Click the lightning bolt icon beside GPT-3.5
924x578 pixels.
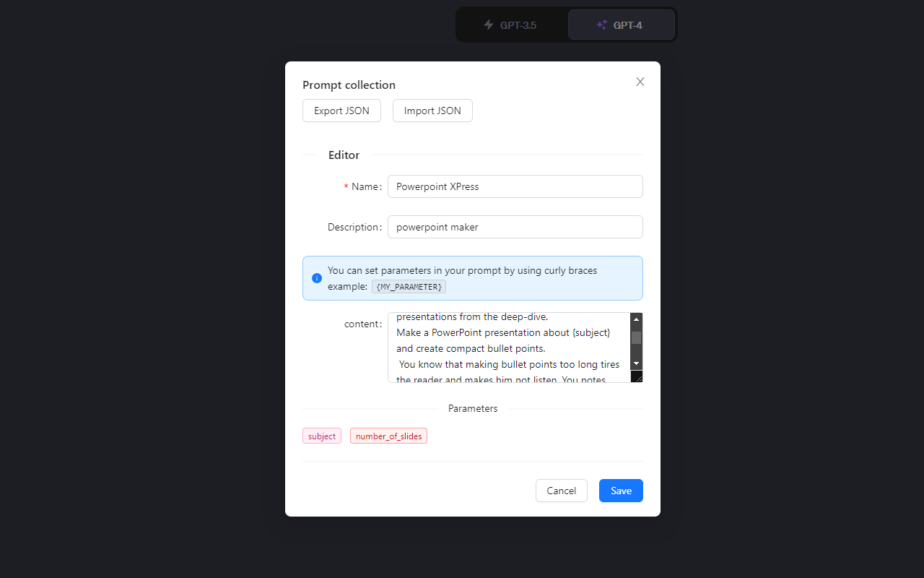tap(490, 25)
